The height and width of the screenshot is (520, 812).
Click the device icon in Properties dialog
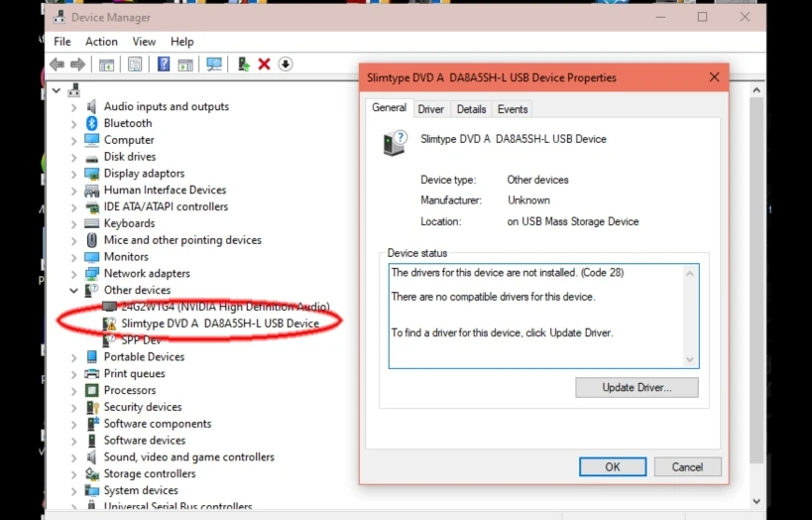coord(396,143)
